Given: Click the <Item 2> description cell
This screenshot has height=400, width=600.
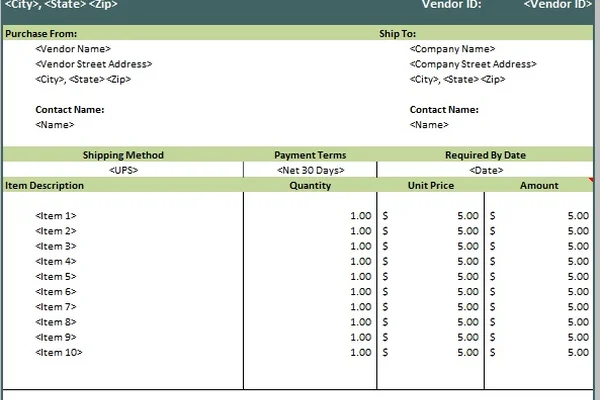Looking at the screenshot, I should pos(55,231).
